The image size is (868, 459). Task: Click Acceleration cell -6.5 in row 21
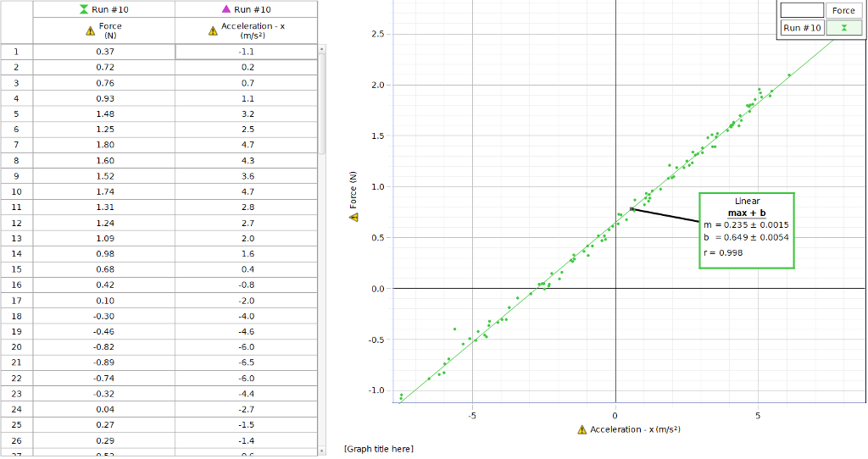[x=247, y=362]
